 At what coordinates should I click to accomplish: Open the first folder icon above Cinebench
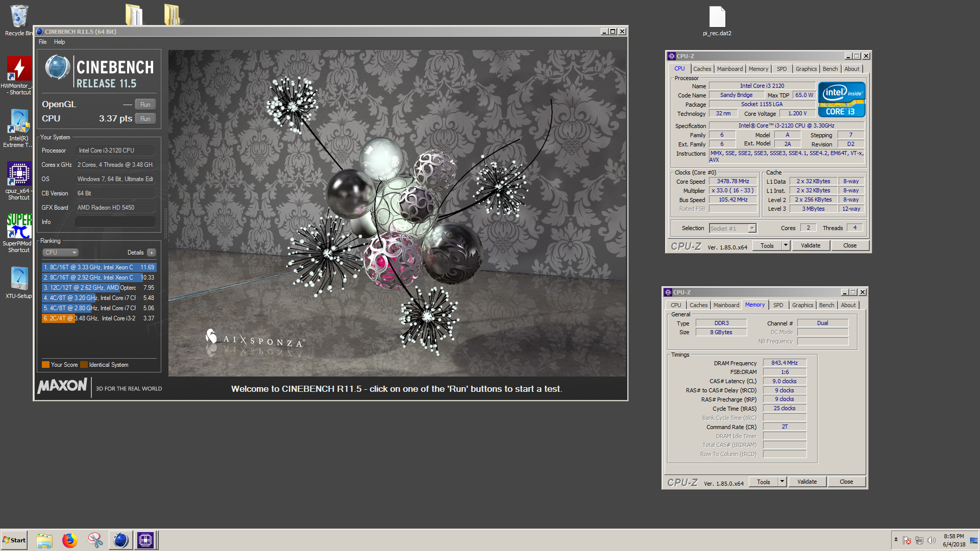coord(134,14)
